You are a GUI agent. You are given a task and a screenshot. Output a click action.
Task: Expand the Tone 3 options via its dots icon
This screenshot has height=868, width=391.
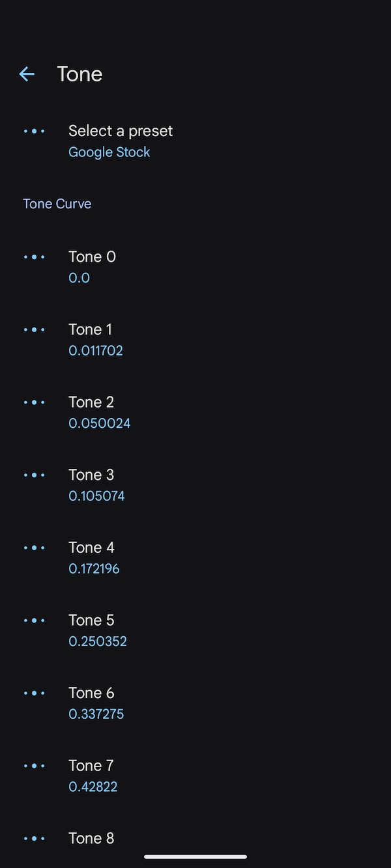[35, 475]
